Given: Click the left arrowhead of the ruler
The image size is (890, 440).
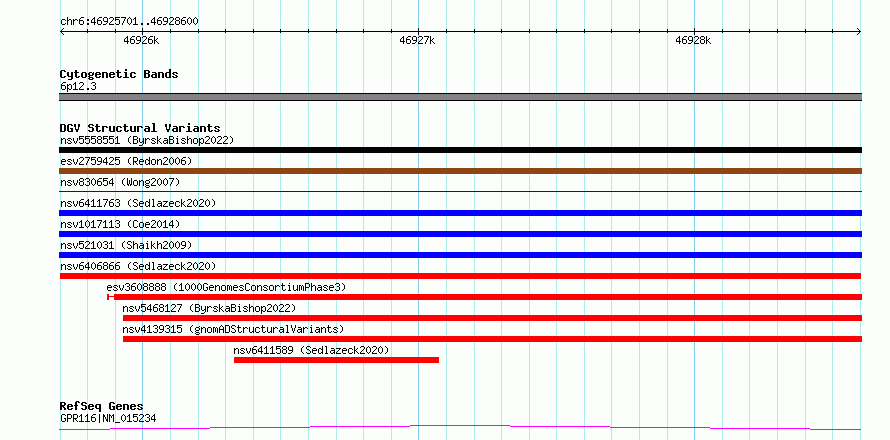Looking at the screenshot, I should (62, 32).
